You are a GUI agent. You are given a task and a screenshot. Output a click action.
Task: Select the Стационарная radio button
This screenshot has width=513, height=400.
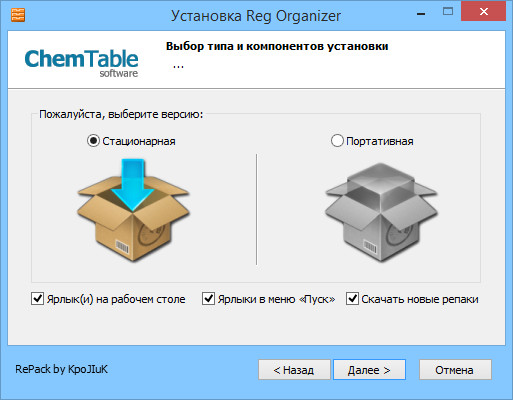click(x=93, y=141)
